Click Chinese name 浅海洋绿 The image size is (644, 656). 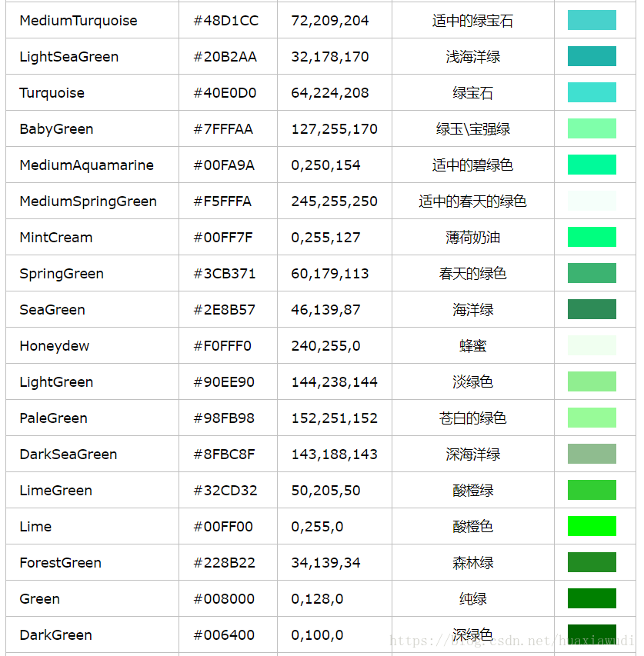pos(473,56)
